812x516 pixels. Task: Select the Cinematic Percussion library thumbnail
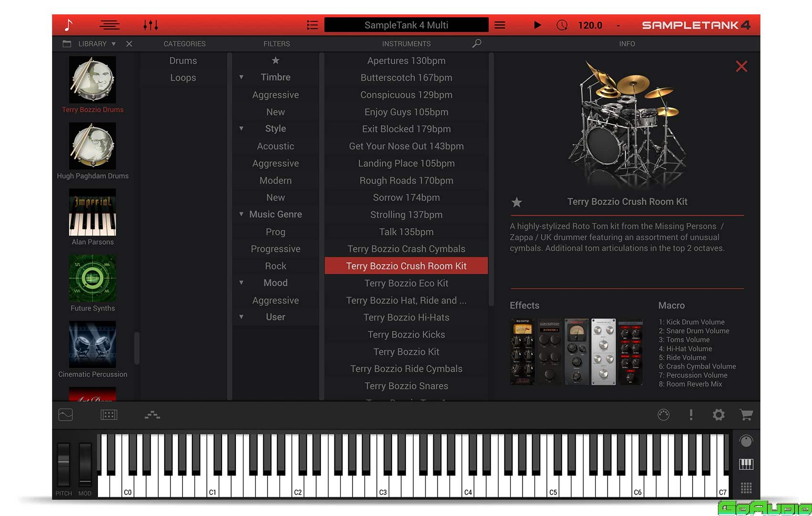[x=93, y=344]
